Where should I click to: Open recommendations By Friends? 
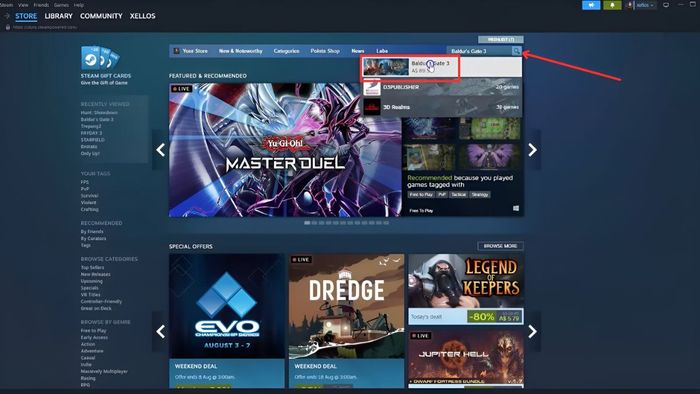(x=92, y=232)
